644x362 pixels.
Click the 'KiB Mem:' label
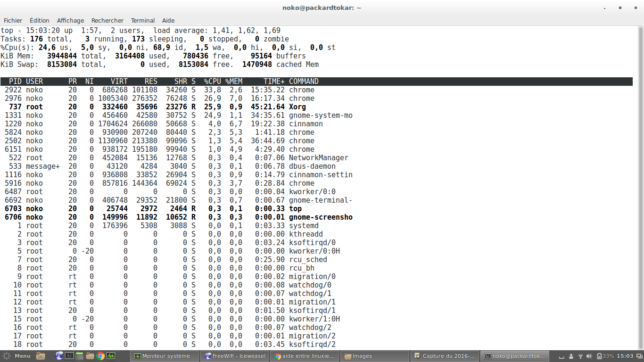point(17,56)
